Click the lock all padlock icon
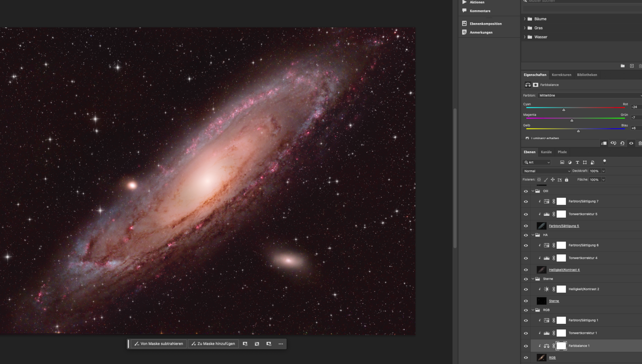 566,180
